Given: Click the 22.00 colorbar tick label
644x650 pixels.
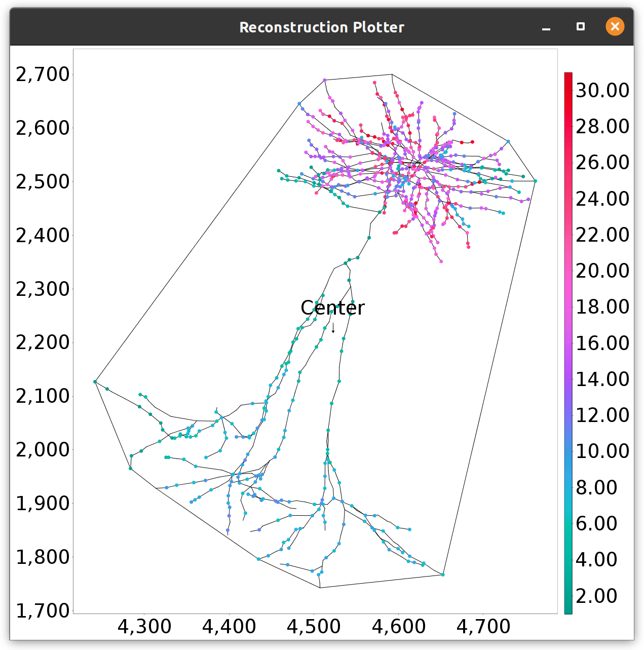Looking at the screenshot, I should 602,235.
